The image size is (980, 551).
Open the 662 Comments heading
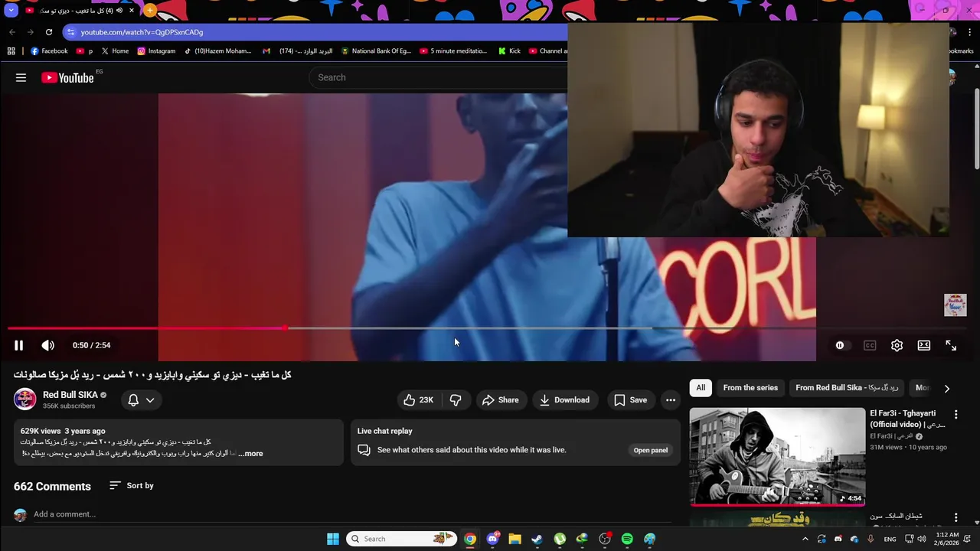click(x=52, y=486)
